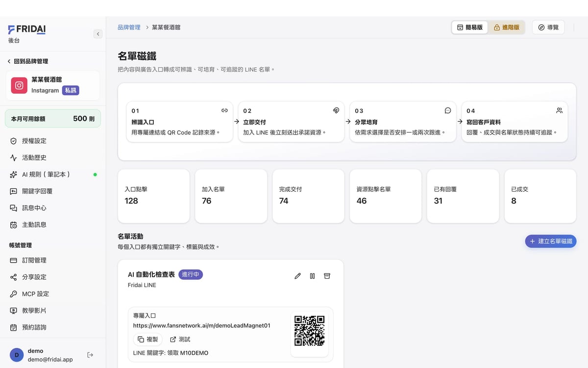Viewport: 588px width, 368px height.
Task: Open 活動歷史 in the sidebar
Action: 53,158
